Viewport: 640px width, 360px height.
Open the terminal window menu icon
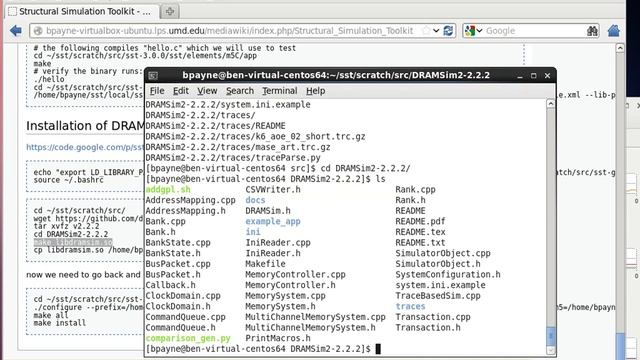click(153, 76)
